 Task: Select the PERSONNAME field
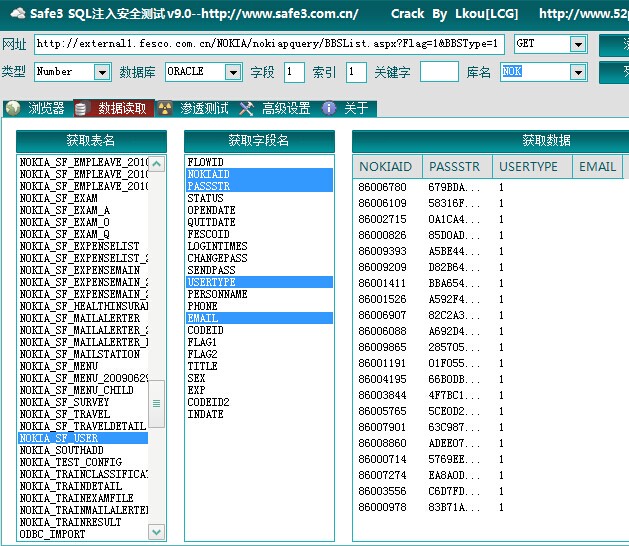coord(259,294)
